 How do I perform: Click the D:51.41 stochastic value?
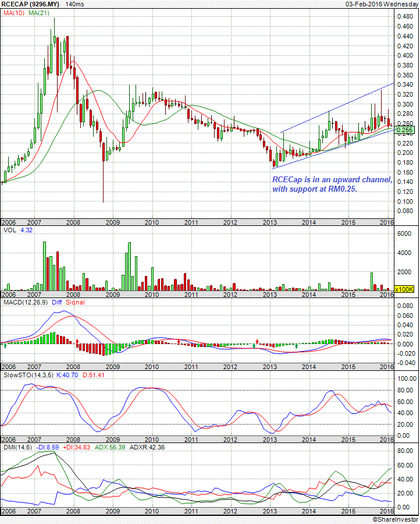[93, 375]
